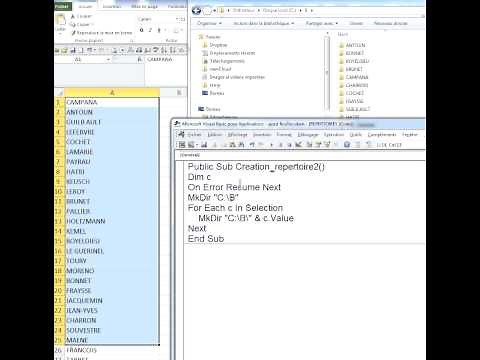
Task: Toggle Italic in Excel ribbon
Action: (150, 30)
